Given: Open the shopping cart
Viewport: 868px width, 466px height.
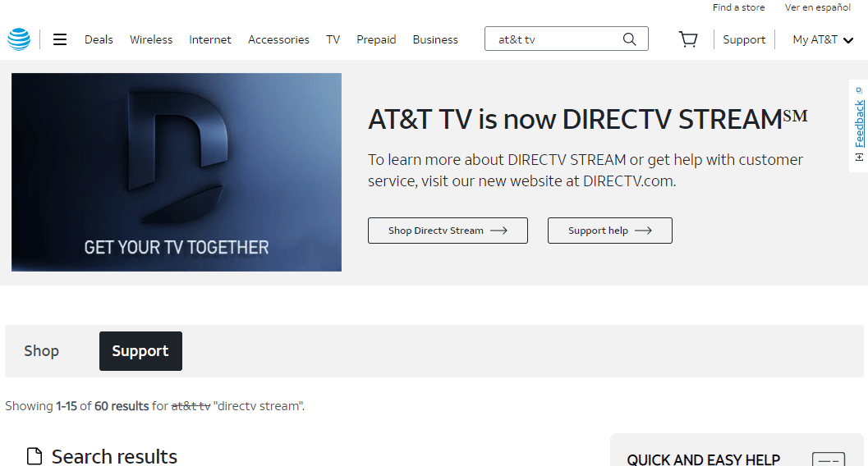Looking at the screenshot, I should pos(688,39).
